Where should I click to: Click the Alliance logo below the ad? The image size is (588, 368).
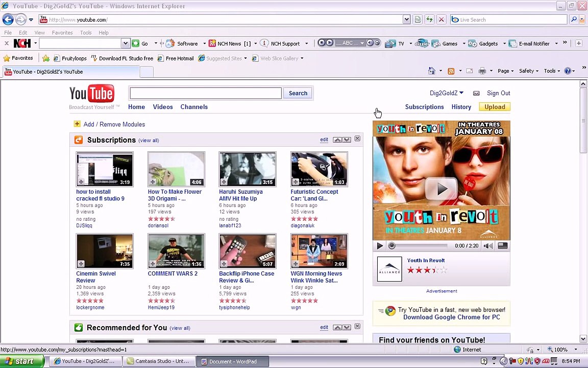tap(389, 269)
